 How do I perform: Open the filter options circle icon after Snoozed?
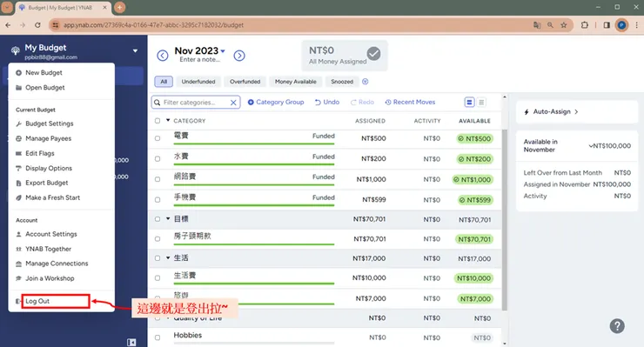[x=366, y=81]
